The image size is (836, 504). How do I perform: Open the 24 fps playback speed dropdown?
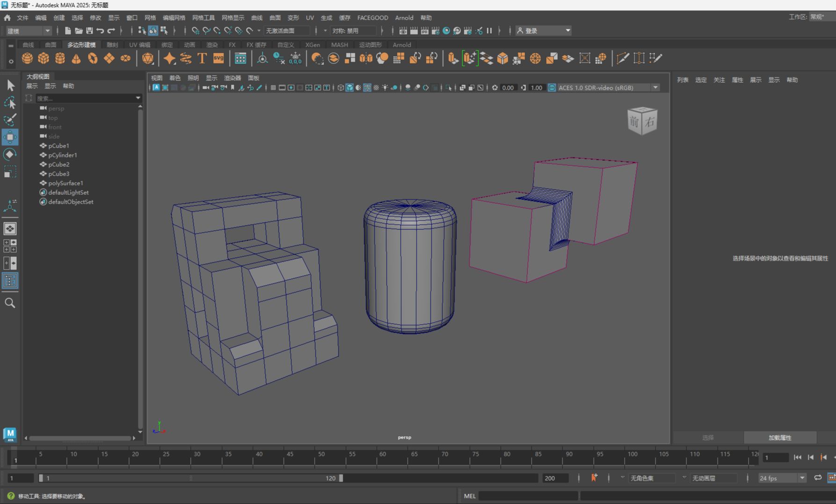click(782, 478)
